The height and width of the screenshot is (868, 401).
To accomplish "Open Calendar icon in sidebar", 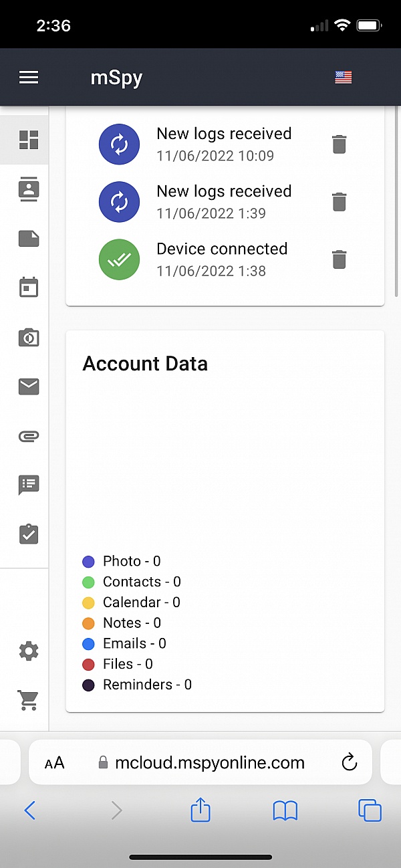I will click(29, 288).
